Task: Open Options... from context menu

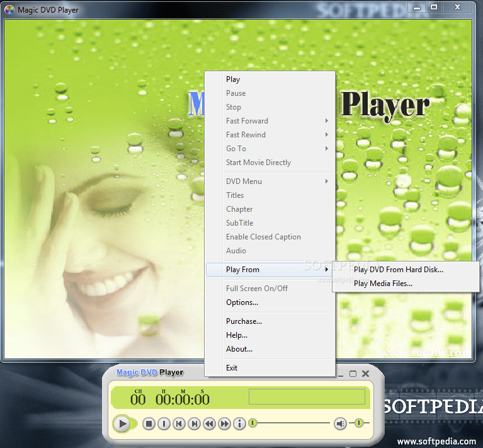Action: (x=270, y=302)
